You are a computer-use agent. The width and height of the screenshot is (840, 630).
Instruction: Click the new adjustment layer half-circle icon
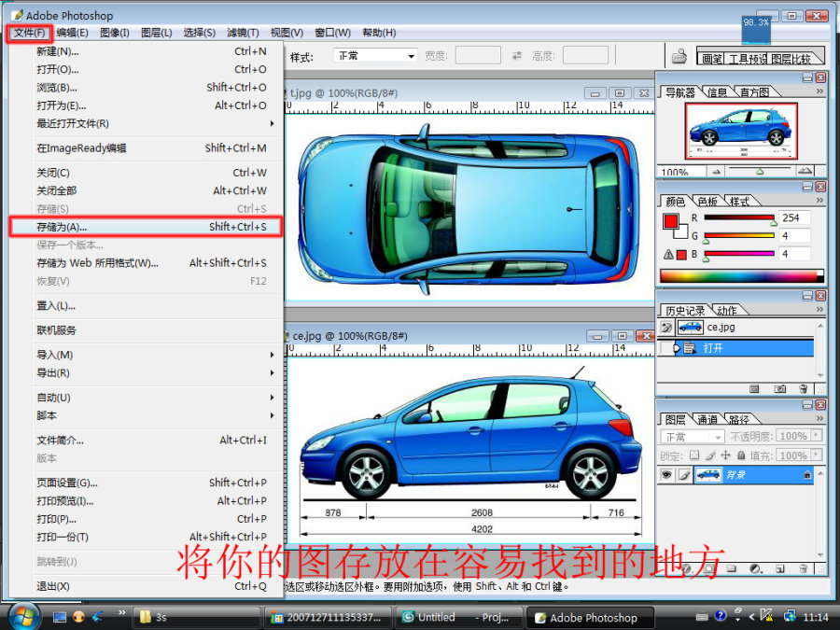pos(755,568)
